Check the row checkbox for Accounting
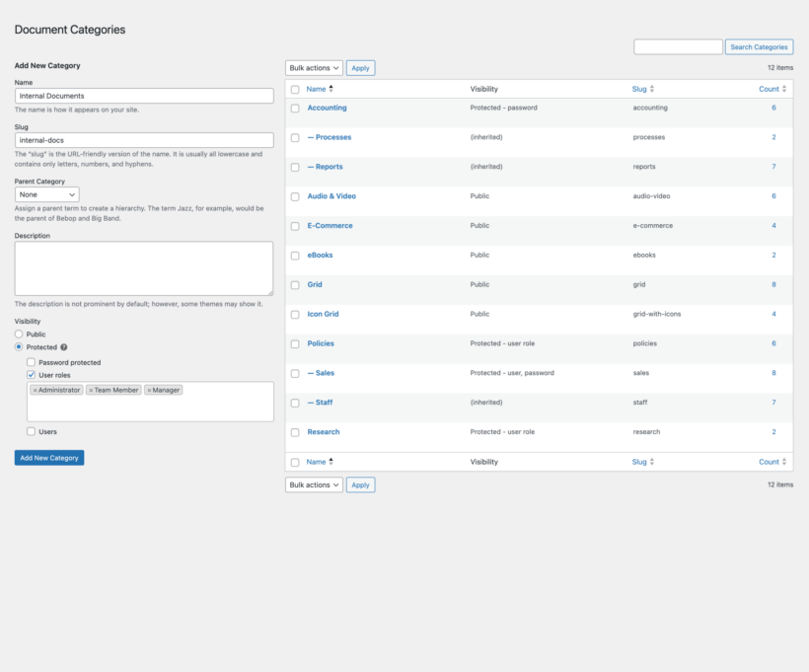The height and width of the screenshot is (672, 809). [294, 108]
